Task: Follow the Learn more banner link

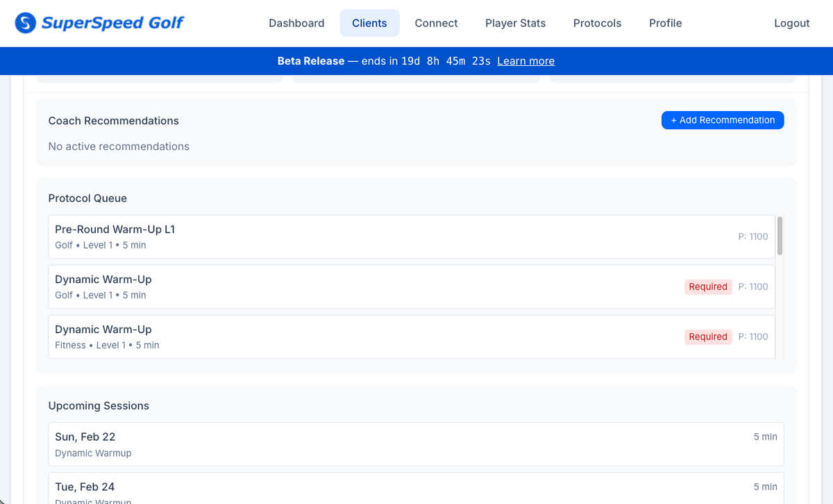Action: pos(525,61)
